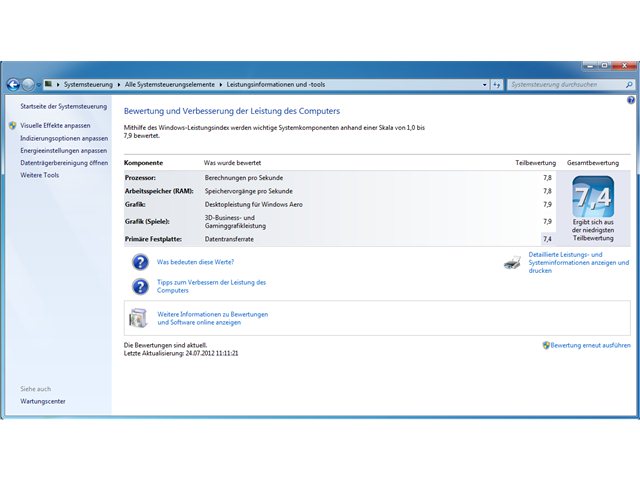The width and height of the screenshot is (640, 480).
Task: Click question icon beside Tipps zum Verbessern
Action: (x=140, y=287)
